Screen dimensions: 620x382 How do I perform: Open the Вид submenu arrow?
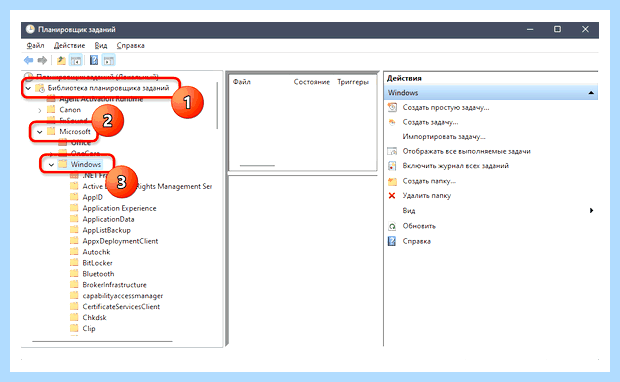point(592,210)
